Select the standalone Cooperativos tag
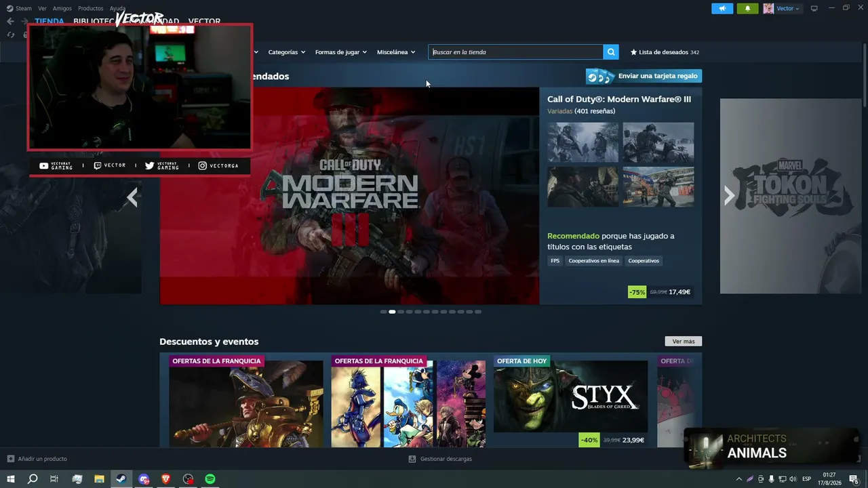 [644, 261]
